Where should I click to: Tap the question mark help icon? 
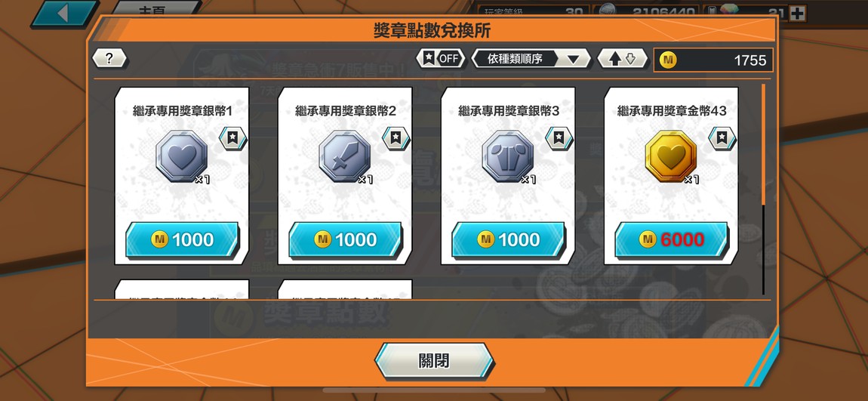tap(109, 59)
